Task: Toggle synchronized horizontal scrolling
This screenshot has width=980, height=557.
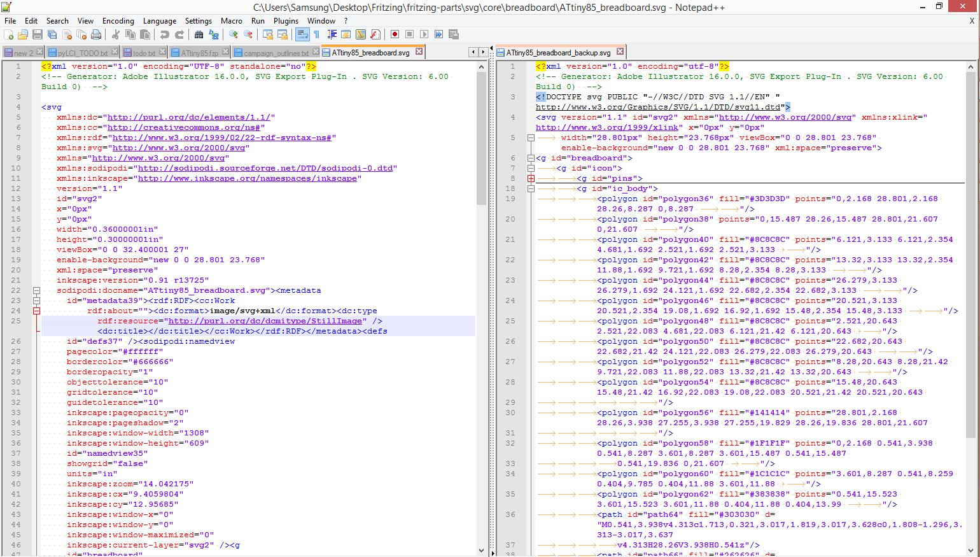Action: point(283,34)
